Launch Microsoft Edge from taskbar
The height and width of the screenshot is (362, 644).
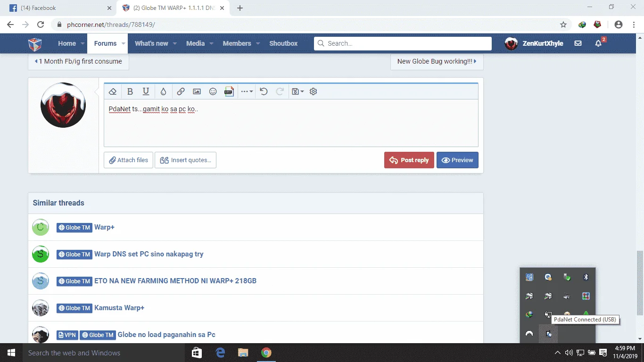tap(220, 353)
